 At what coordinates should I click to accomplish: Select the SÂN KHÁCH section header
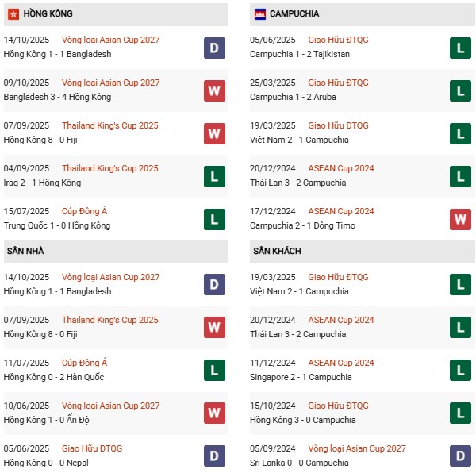click(277, 251)
